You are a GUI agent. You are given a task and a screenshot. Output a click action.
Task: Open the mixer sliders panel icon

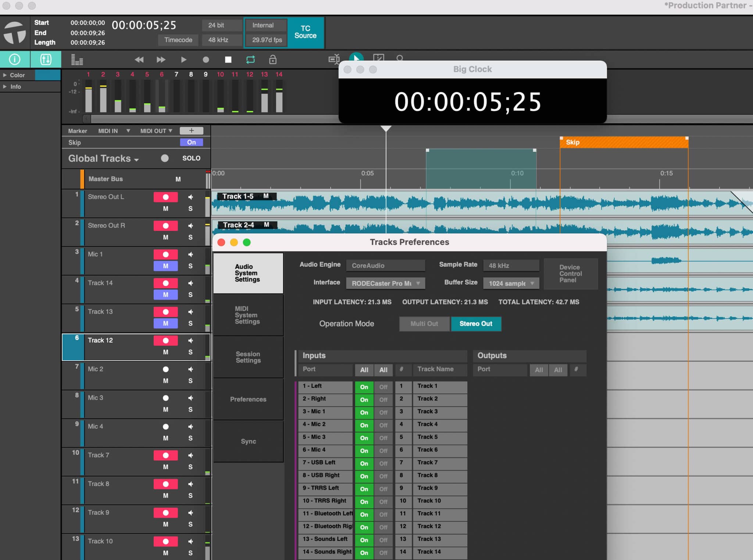click(46, 59)
